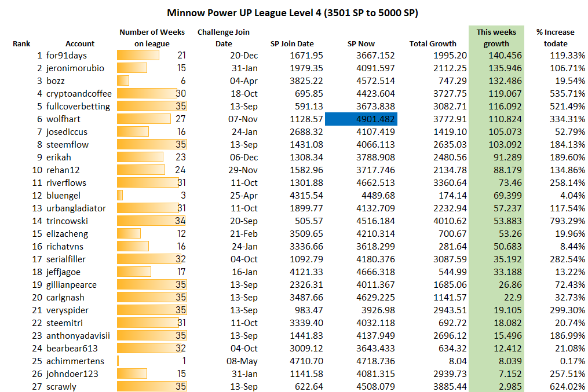This screenshot has width=588, height=392.
Task: Select the SP Join Date header
Action: (x=292, y=43)
